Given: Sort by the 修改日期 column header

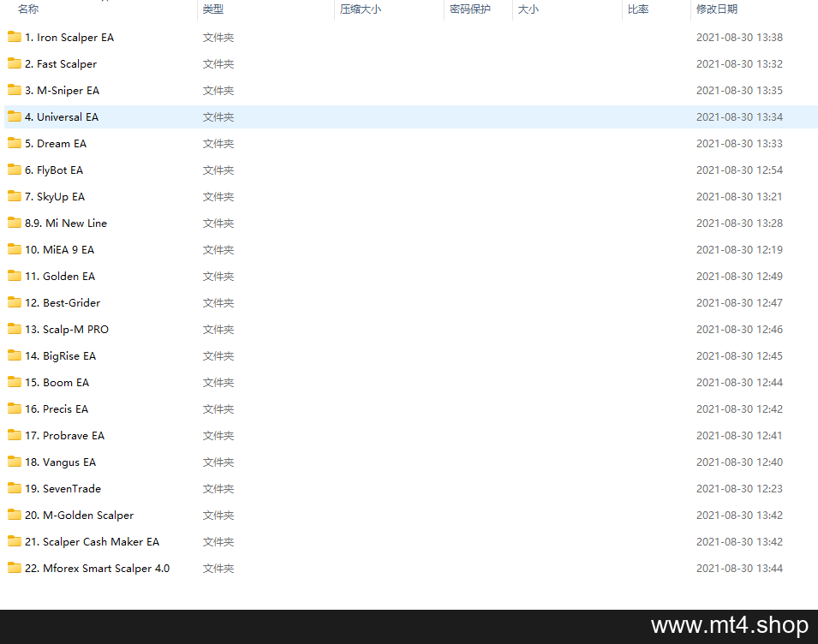Looking at the screenshot, I should [x=717, y=9].
